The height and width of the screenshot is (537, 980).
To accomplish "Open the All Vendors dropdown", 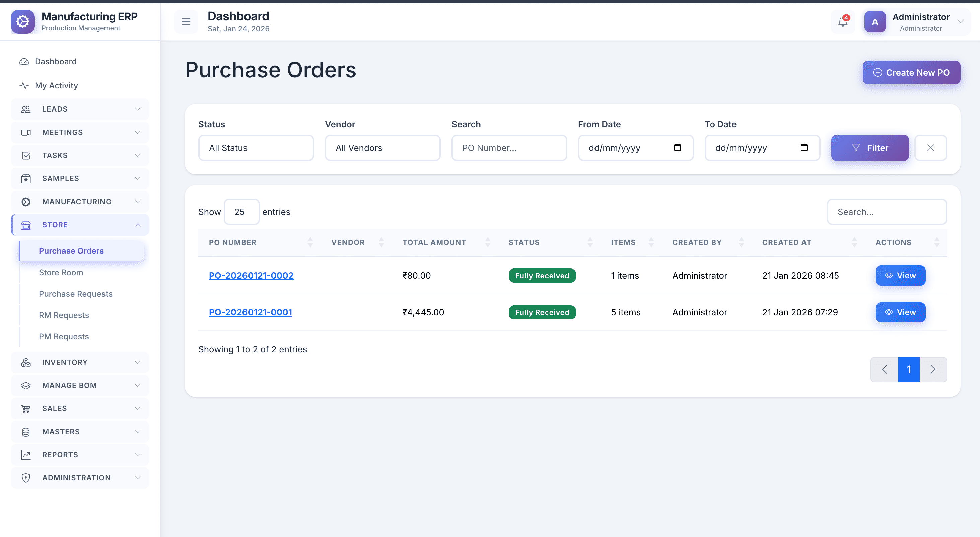I will click(382, 148).
